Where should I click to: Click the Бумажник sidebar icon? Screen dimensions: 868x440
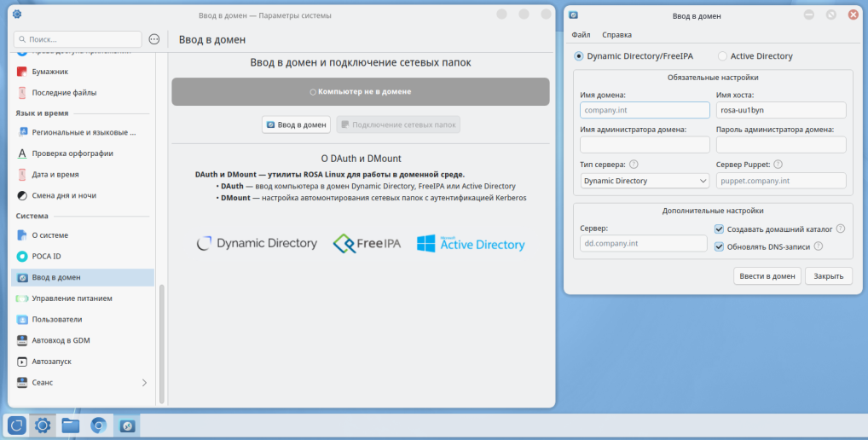[21, 72]
